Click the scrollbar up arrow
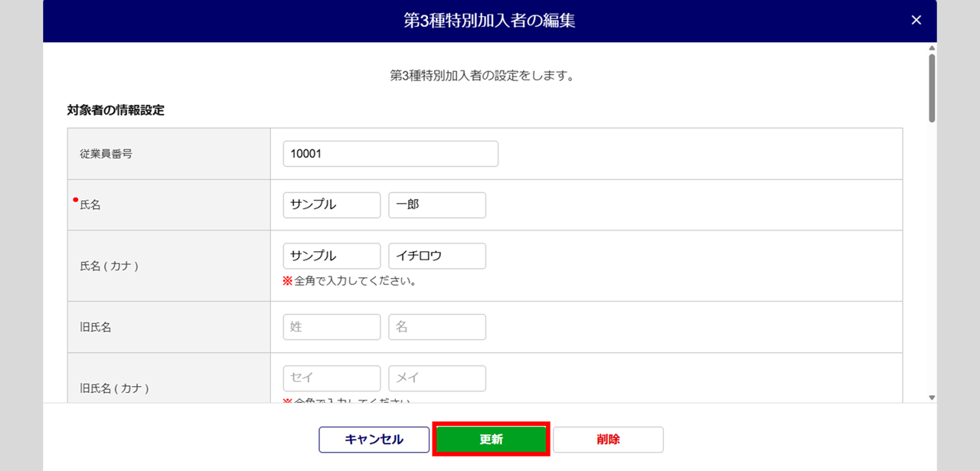980x471 pixels. [x=932, y=47]
